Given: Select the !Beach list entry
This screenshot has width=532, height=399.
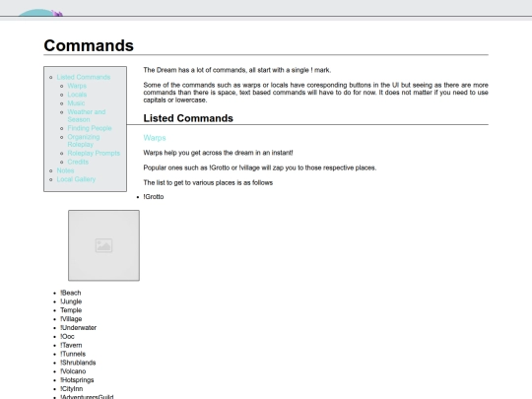Looking at the screenshot, I should (71, 293).
